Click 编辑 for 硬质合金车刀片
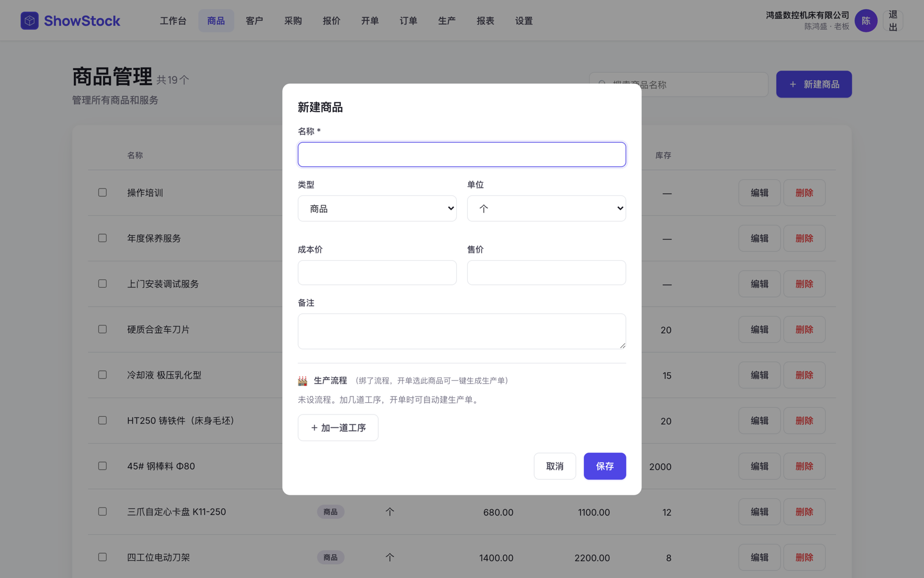The height and width of the screenshot is (578, 924). (x=759, y=329)
